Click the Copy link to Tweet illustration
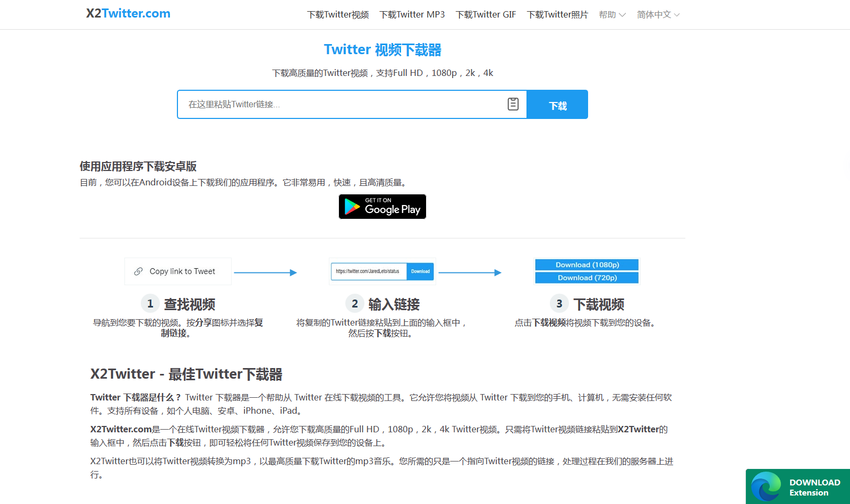The width and height of the screenshot is (850, 504). (x=178, y=271)
